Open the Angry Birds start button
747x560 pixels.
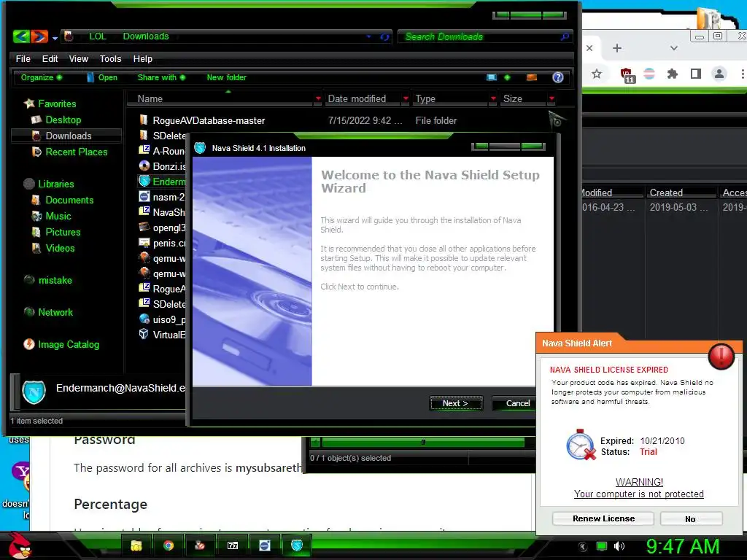[19, 545]
